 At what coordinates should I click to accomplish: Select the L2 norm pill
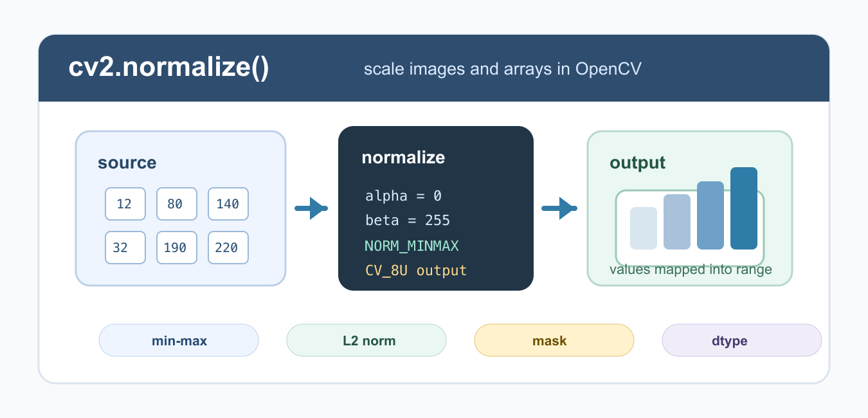pyautogui.click(x=366, y=340)
